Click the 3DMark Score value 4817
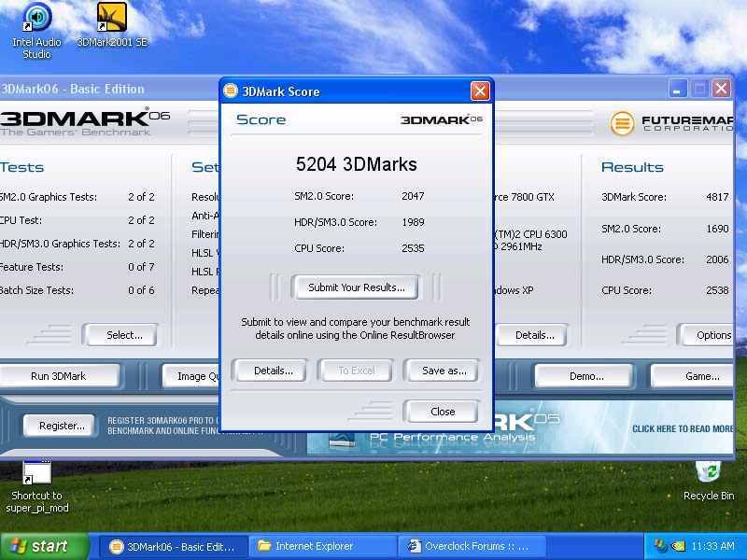 [717, 197]
